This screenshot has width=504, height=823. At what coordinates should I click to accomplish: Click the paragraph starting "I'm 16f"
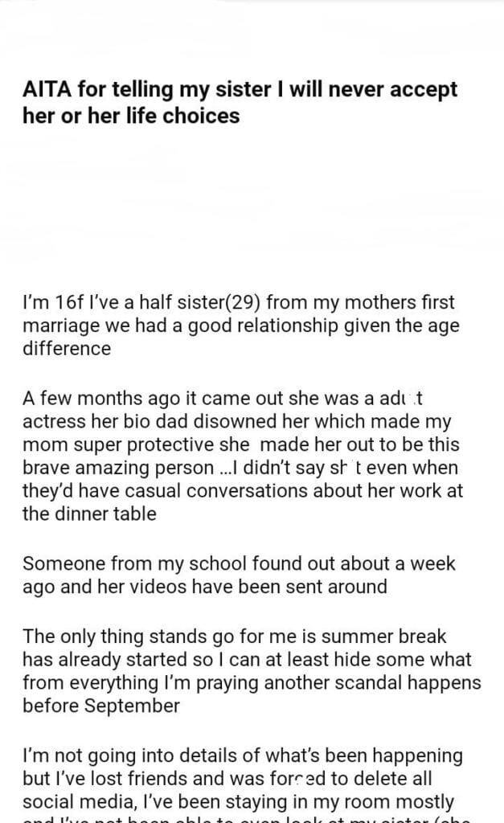[238, 326]
